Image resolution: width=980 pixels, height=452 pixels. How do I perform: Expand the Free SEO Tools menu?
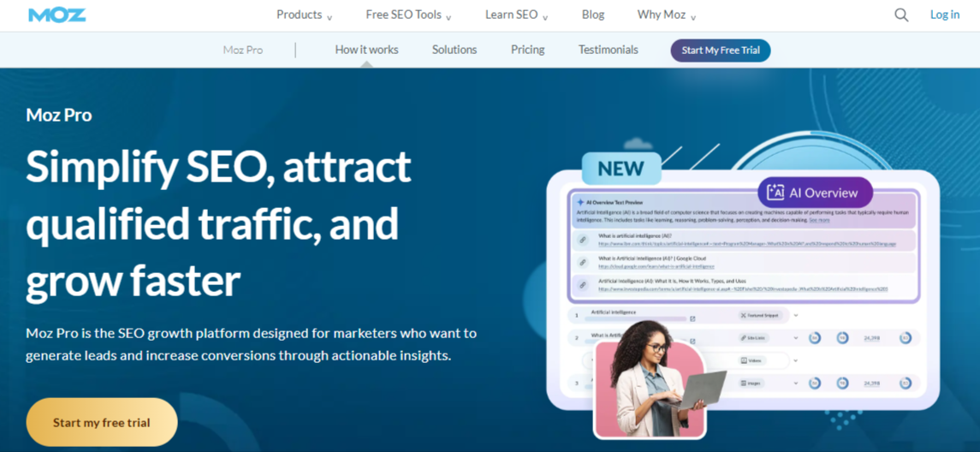(409, 15)
